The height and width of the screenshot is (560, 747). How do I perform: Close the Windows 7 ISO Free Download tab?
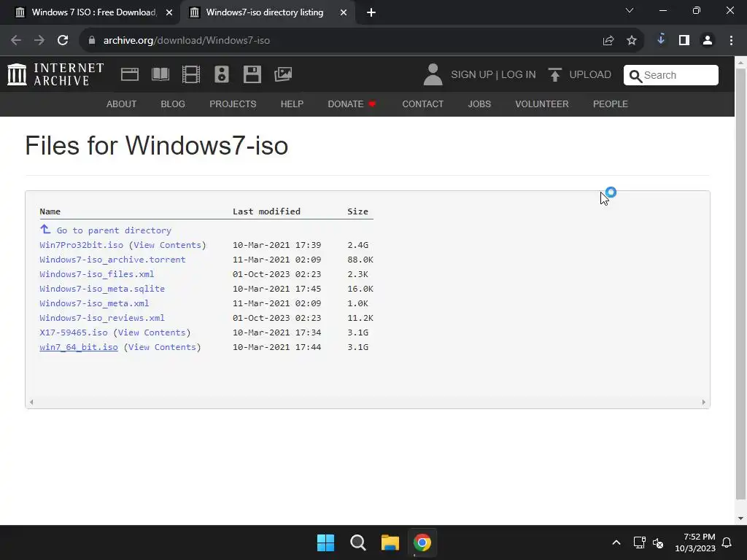[x=169, y=12]
